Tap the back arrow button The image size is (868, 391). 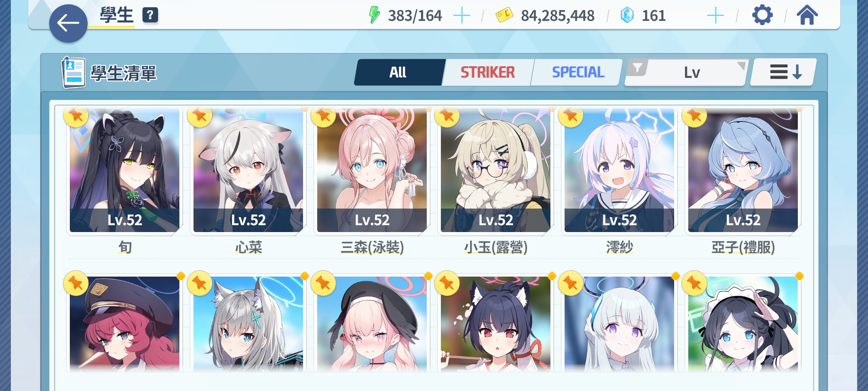click(68, 24)
